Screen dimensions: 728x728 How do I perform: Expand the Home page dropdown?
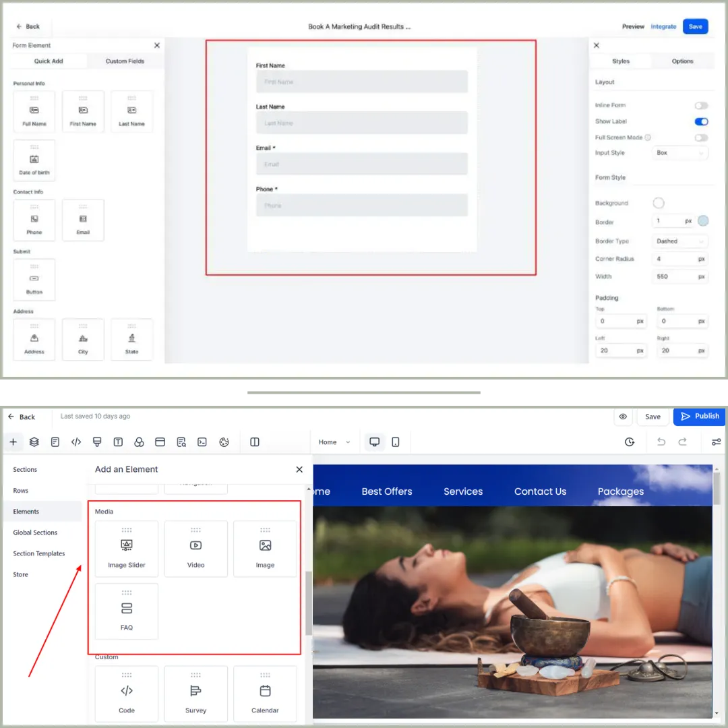coord(334,442)
